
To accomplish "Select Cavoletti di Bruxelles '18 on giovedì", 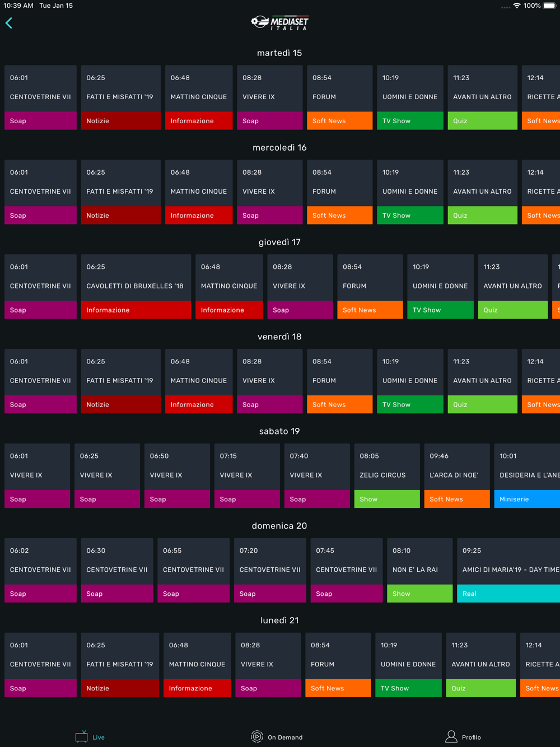I will pyautogui.click(x=136, y=286).
